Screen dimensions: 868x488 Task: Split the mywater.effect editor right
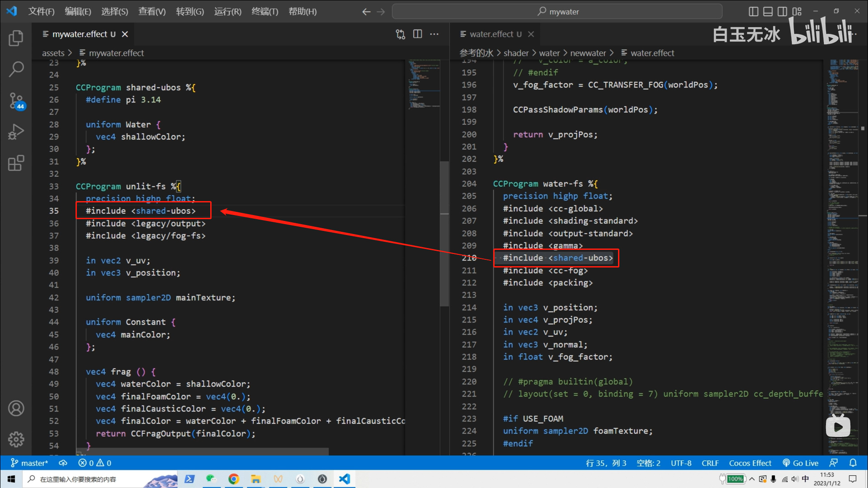coord(418,34)
